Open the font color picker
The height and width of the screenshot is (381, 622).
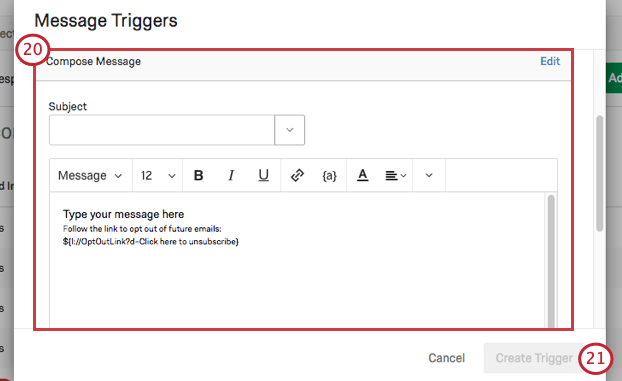pyautogui.click(x=362, y=175)
